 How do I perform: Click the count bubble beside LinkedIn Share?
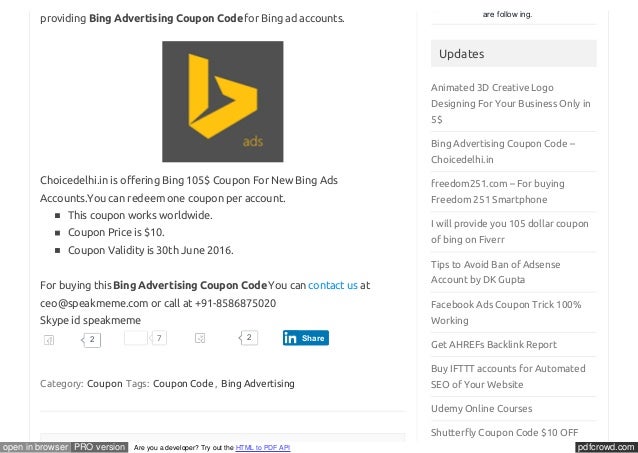pos(248,338)
